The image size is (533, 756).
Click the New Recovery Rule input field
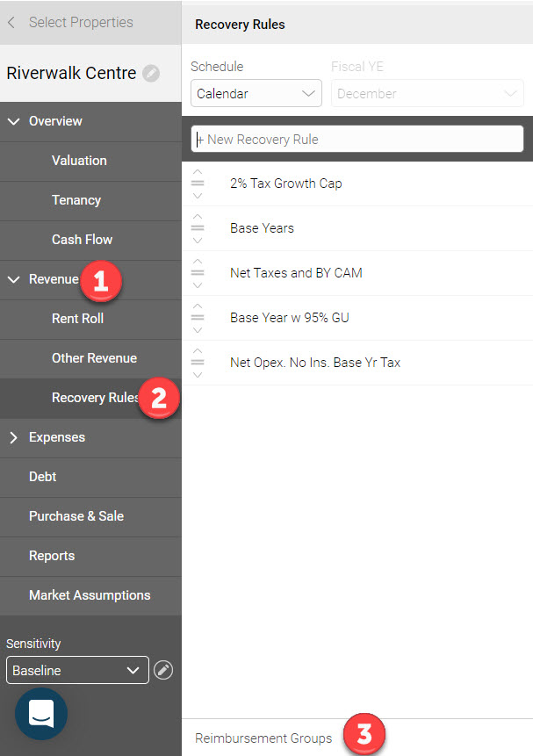(357, 139)
